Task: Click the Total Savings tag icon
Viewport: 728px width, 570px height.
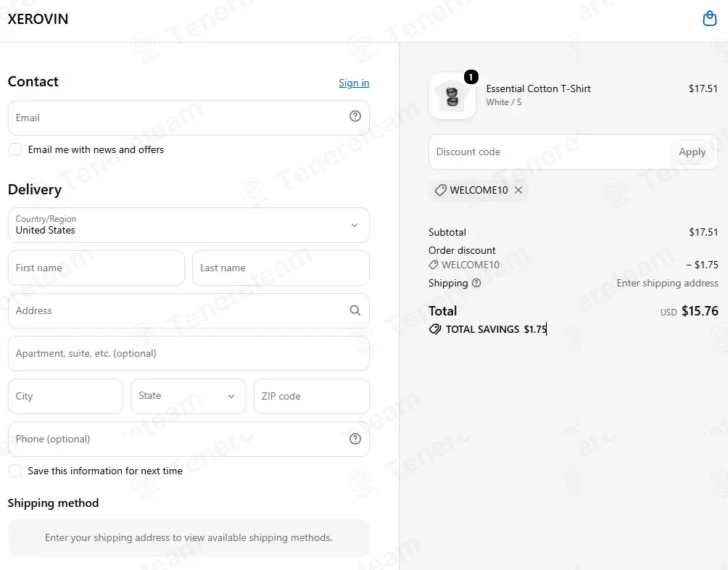Action: click(x=435, y=329)
